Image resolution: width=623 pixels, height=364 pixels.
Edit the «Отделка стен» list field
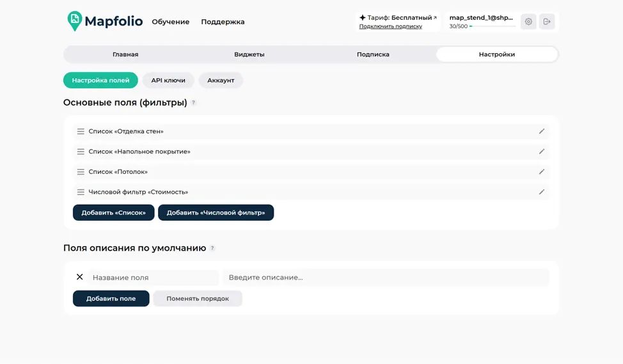click(542, 131)
